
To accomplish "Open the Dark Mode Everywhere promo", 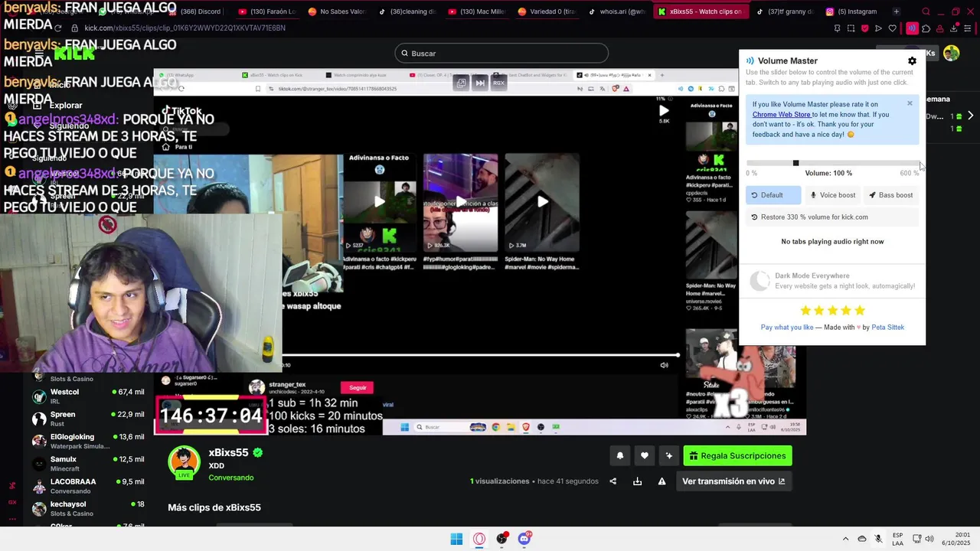I will click(832, 281).
